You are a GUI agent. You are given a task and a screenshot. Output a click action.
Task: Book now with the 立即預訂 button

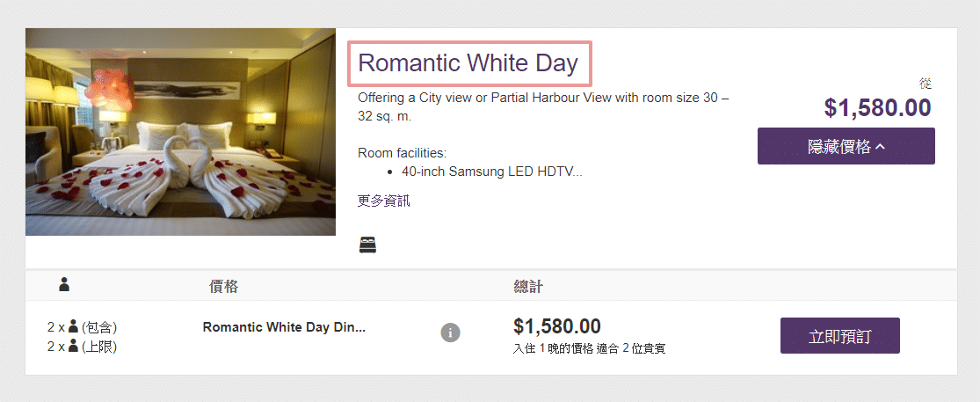(839, 335)
